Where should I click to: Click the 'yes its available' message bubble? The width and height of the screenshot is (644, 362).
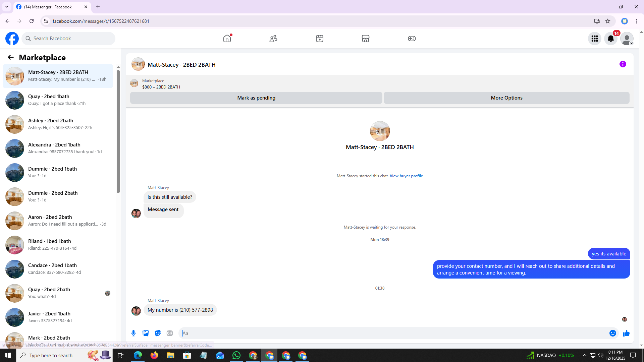(x=609, y=254)
